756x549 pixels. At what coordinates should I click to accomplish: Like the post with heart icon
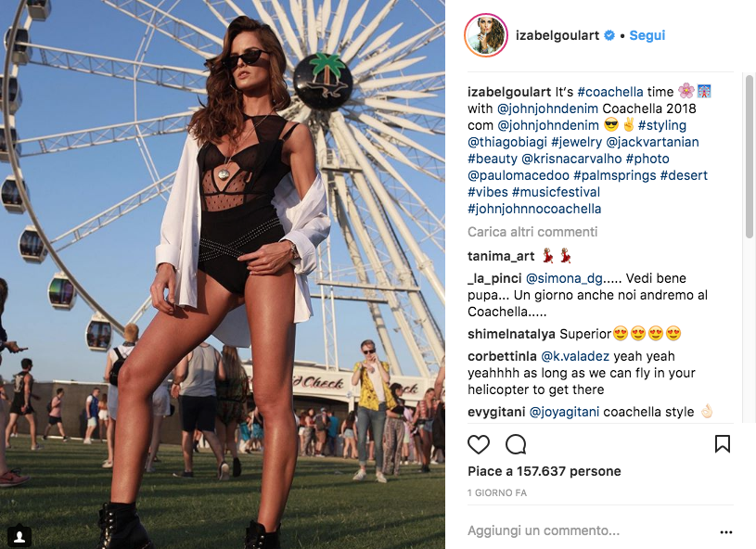(479, 444)
